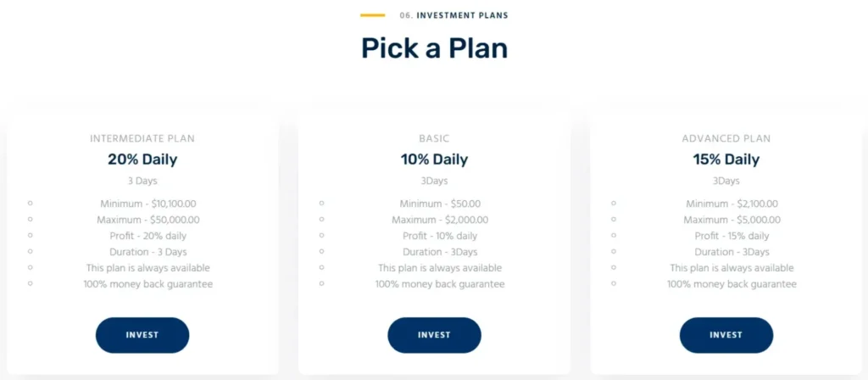The height and width of the screenshot is (380, 868).
Task: Select the "ADVANCED PLAN" card title
Action: point(726,138)
